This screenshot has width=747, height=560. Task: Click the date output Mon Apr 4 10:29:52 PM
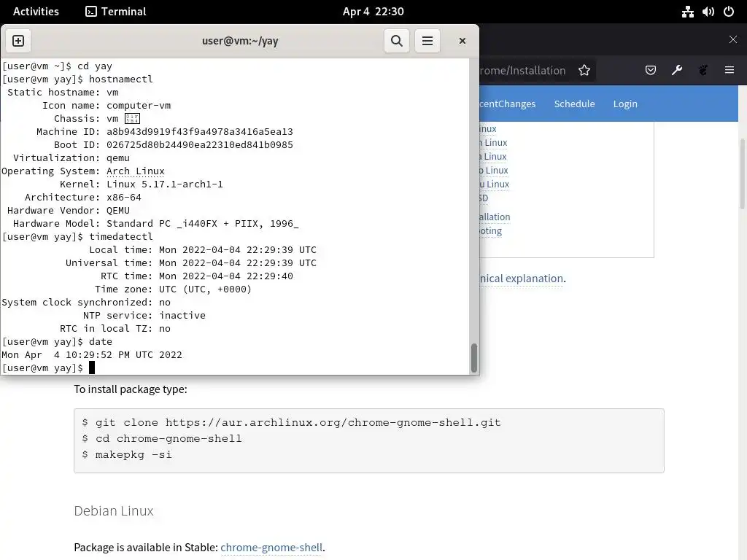[92, 355]
